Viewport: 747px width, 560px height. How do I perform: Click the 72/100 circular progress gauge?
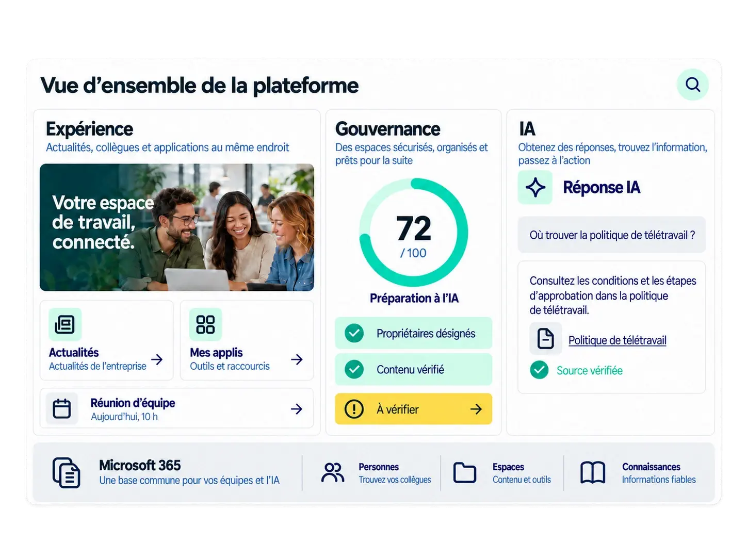pyautogui.click(x=414, y=233)
